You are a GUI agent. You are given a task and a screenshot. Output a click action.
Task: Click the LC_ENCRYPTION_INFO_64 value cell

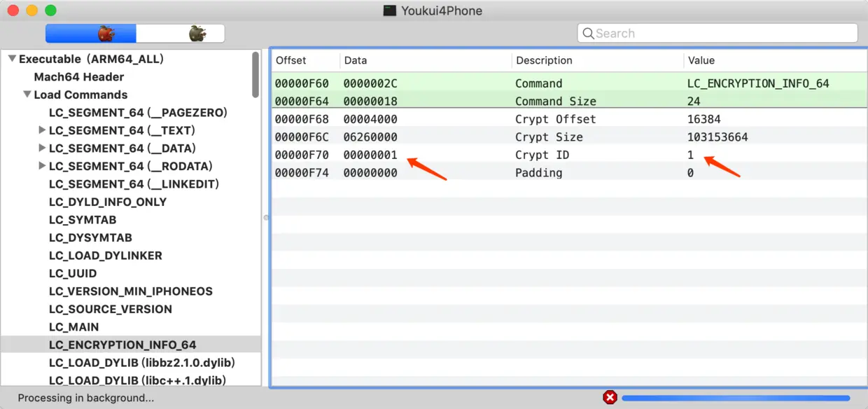point(758,83)
